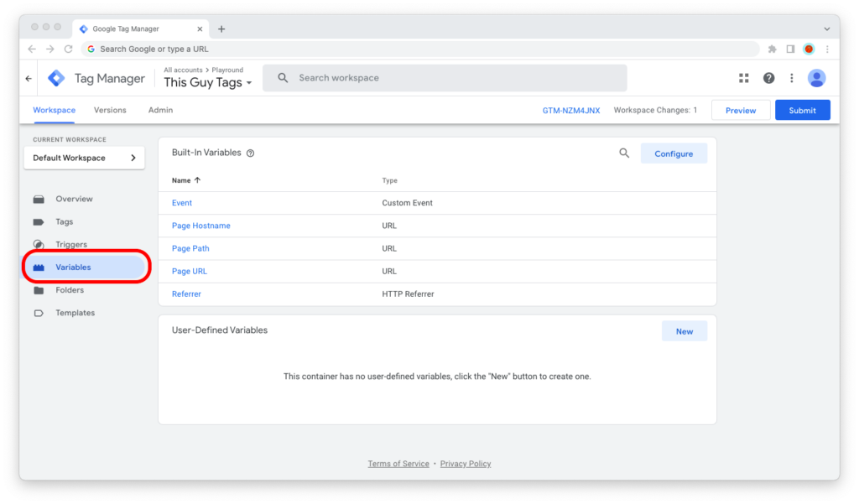The image size is (859, 504).
Task: Open the Chrome three-dot menu
Action: click(x=827, y=49)
